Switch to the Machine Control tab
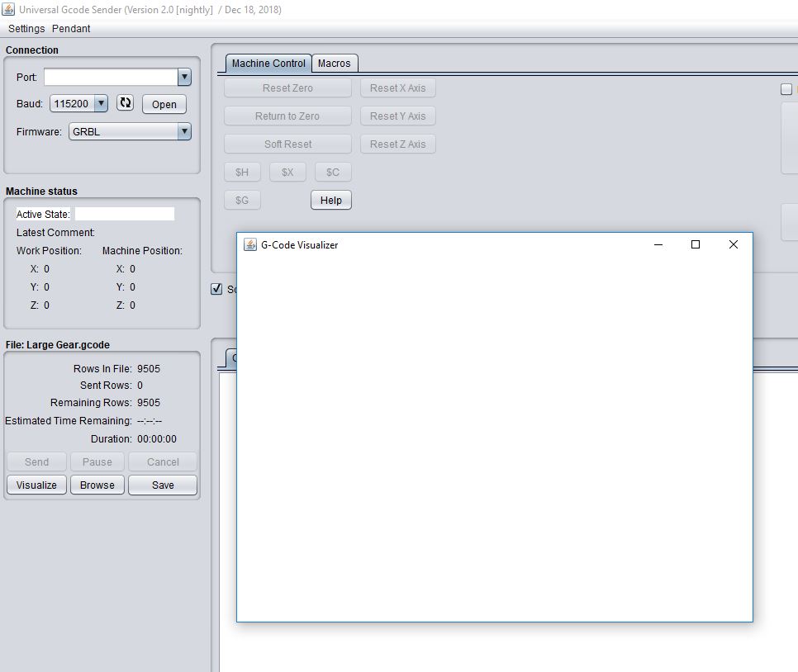The width and height of the screenshot is (798, 672). (268, 63)
